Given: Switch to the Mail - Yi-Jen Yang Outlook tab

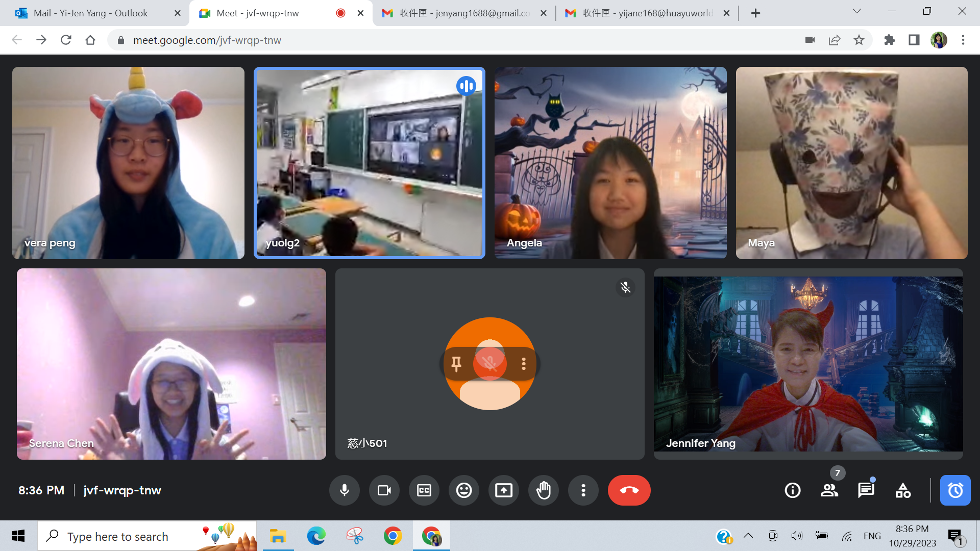Looking at the screenshot, I should 91,13.
